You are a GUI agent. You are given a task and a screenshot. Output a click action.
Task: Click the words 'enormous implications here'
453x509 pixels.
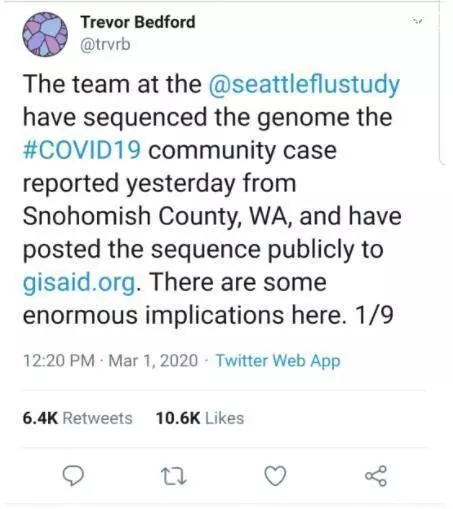pos(184,315)
